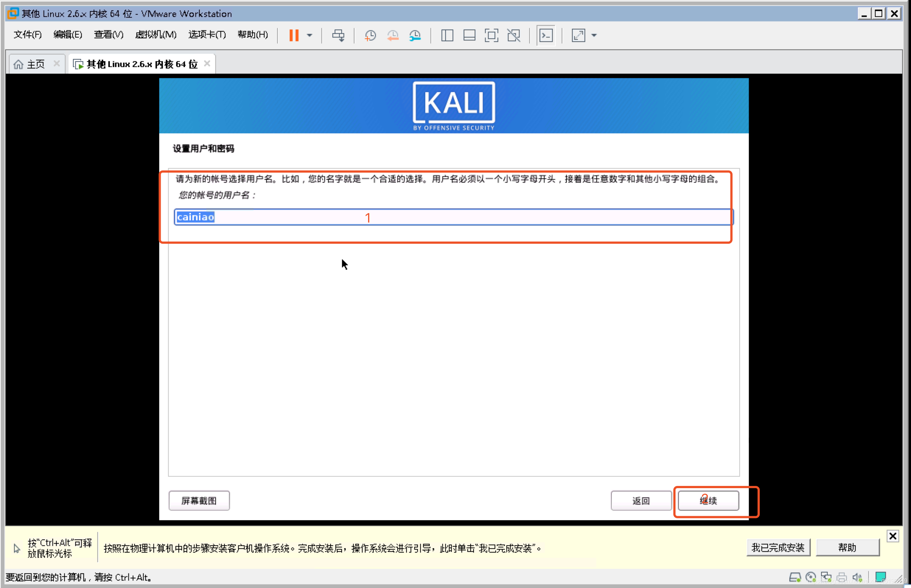Open the console view terminal icon
This screenshot has height=588, width=911.
point(546,35)
